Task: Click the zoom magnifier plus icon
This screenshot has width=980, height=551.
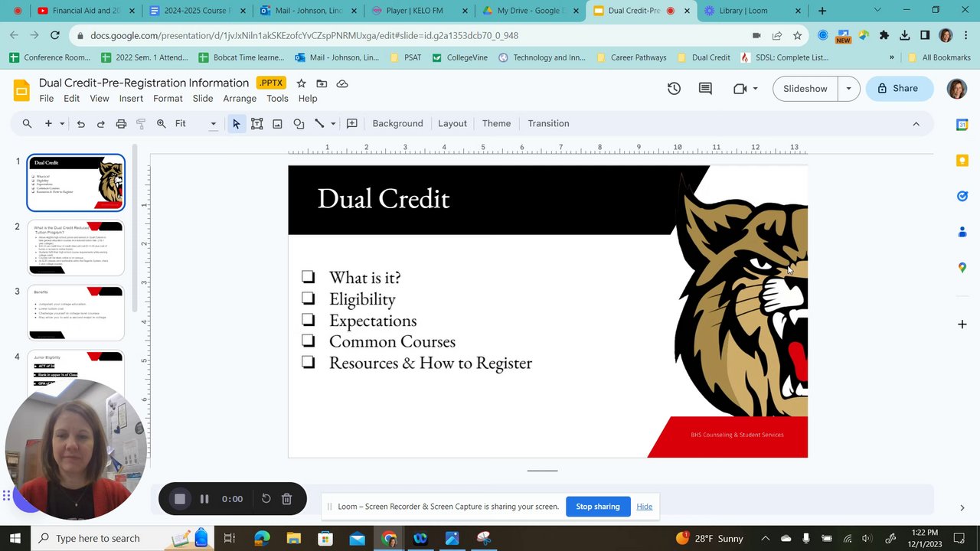Action: pos(161,123)
